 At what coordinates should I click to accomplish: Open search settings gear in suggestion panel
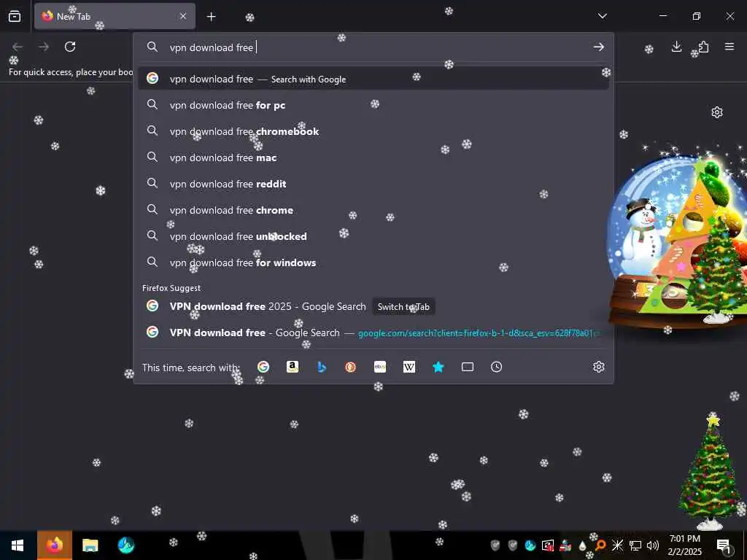[599, 367]
